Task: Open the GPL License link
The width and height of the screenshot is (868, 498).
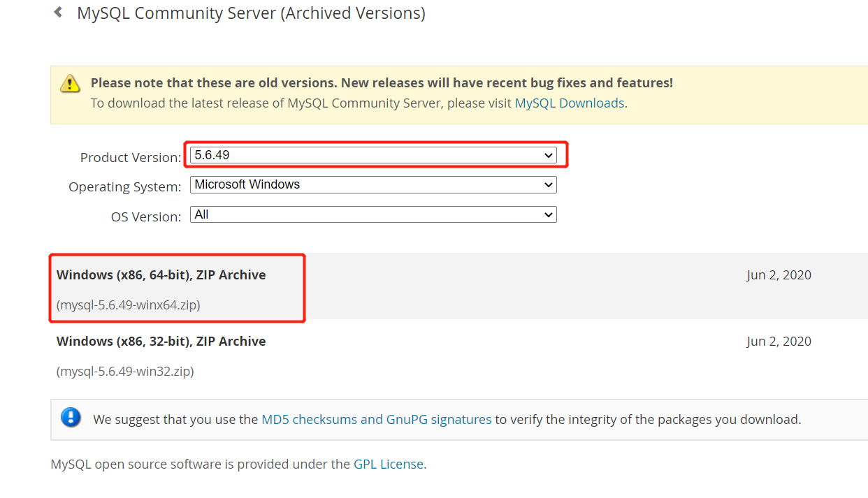Action: (x=389, y=464)
